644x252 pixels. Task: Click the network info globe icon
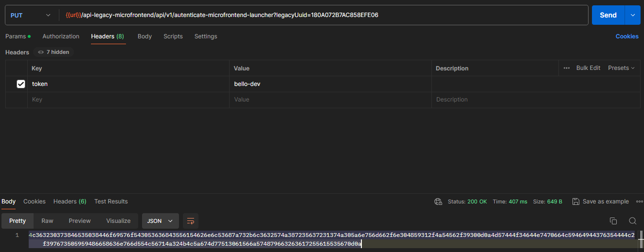click(x=438, y=202)
